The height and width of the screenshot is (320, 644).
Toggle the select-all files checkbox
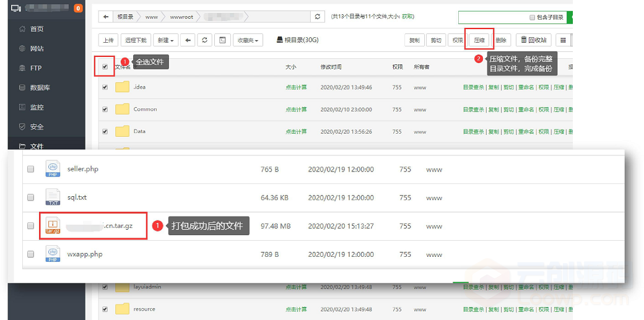(105, 67)
